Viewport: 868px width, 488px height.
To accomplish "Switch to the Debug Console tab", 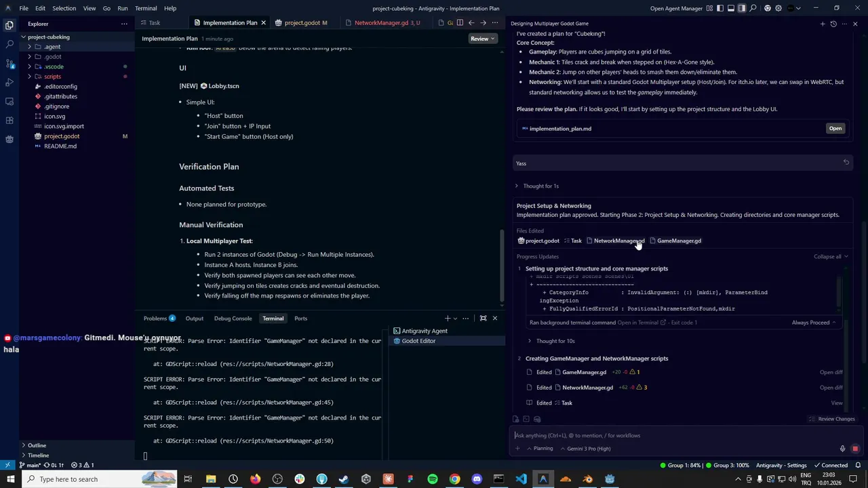I will 233,319.
